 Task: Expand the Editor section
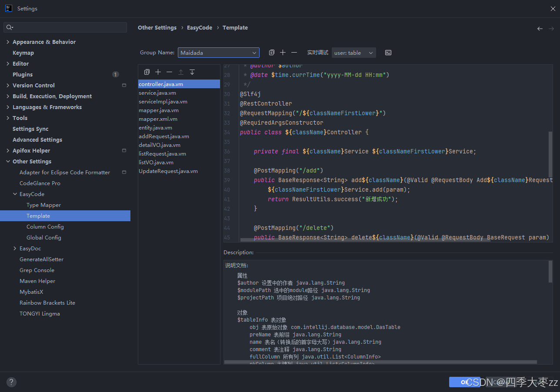click(x=8, y=63)
